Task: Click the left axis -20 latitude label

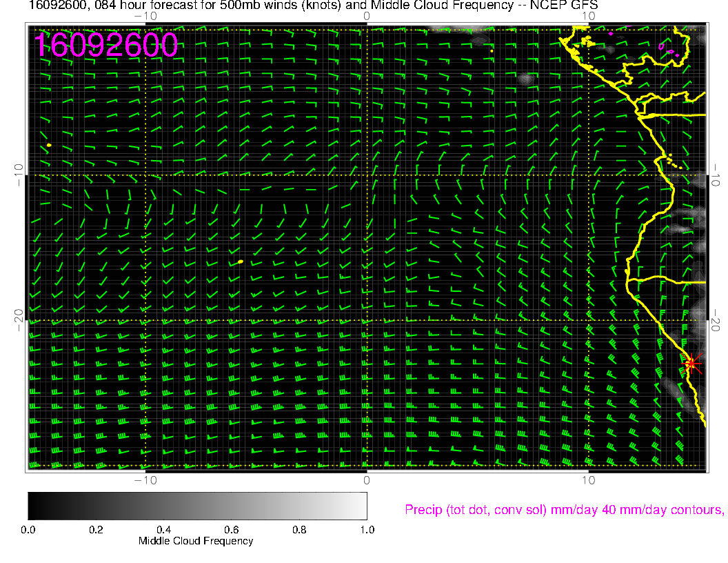Action: [19, 320]
